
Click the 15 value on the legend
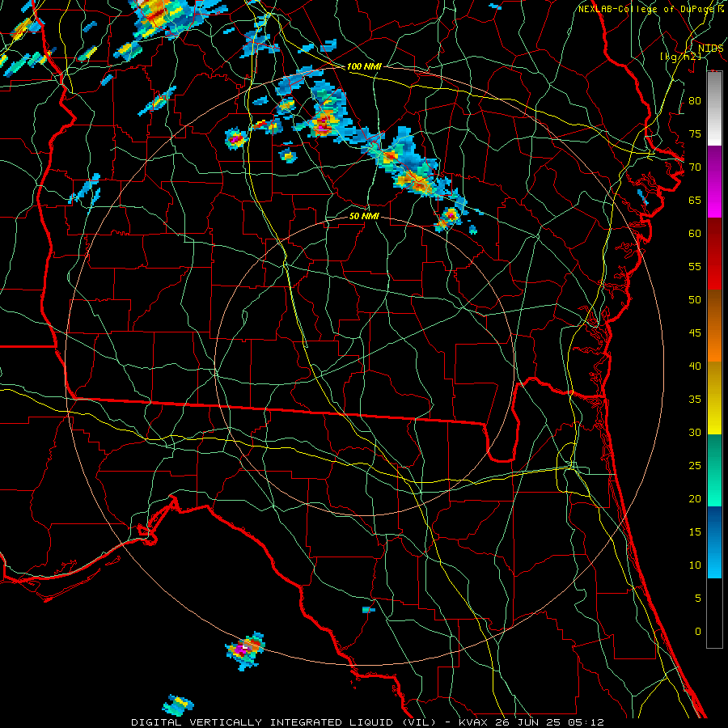[x=695, y=531]
